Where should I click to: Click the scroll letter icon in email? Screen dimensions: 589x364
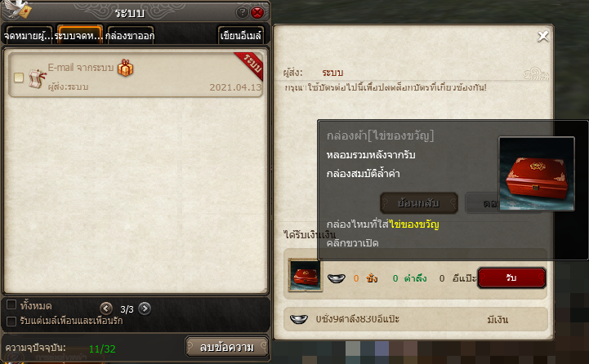pos(37,78)
